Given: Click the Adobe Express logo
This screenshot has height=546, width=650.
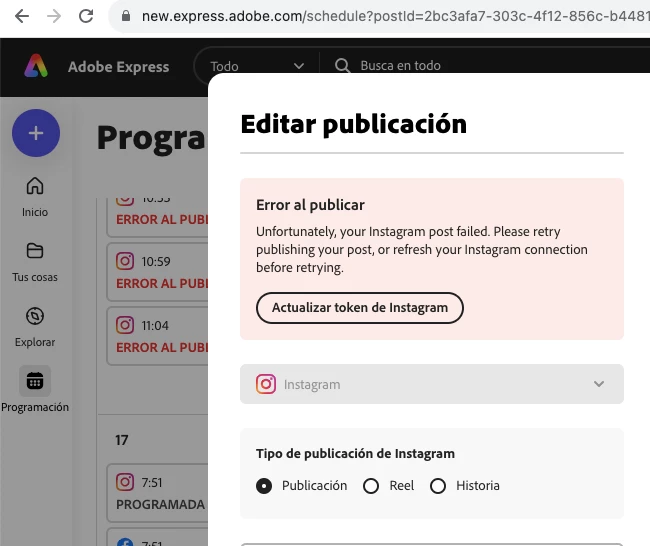Looking at the screenshot, I should coord(36,66).
